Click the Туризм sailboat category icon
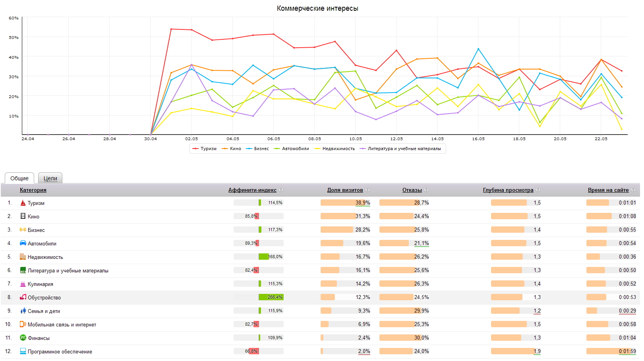Viewport: 644px width, 361px height. pos(23,203)
